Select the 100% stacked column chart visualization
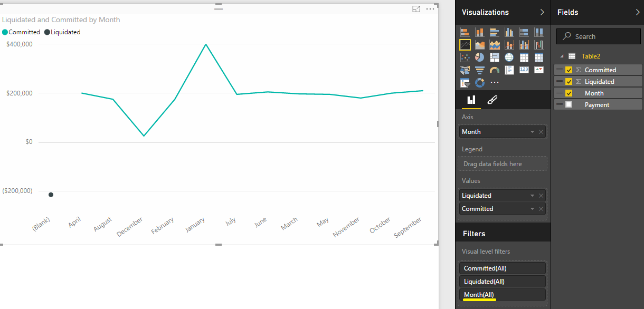Viewport: 644px width, 309px height. pyautogui.click(x=539, y=32)
